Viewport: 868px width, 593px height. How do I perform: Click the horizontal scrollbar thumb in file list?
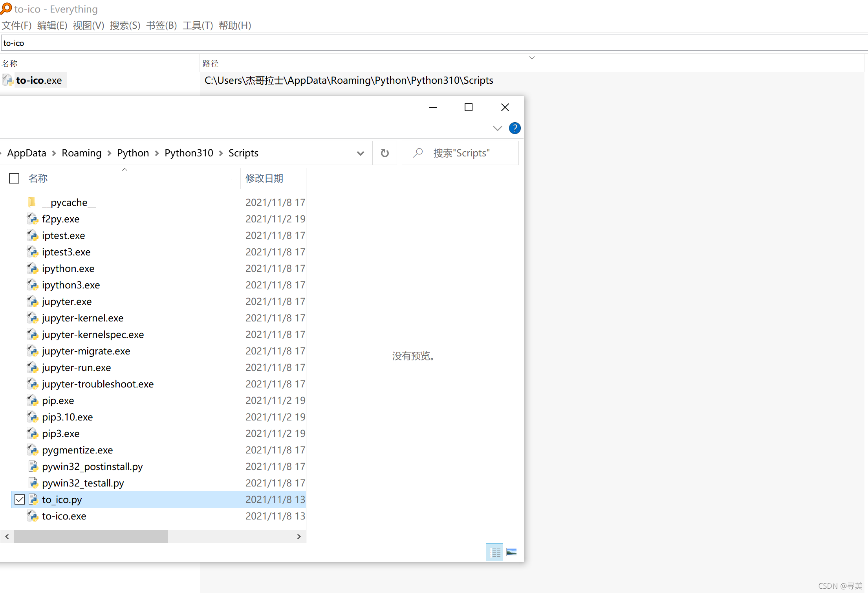coord(90,536)
